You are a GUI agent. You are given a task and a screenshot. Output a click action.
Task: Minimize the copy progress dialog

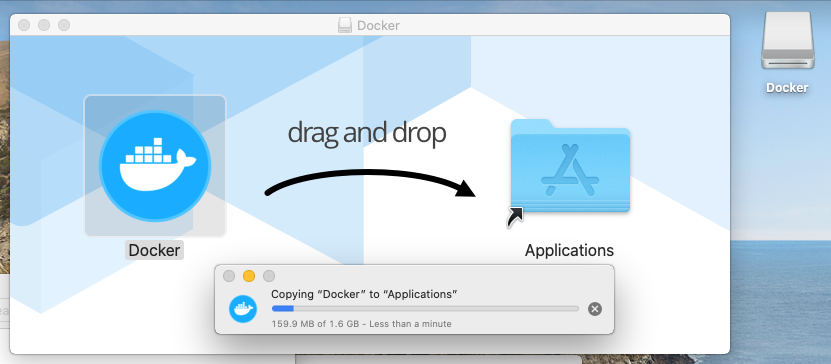pyautogui.click(x=249, y=276)
